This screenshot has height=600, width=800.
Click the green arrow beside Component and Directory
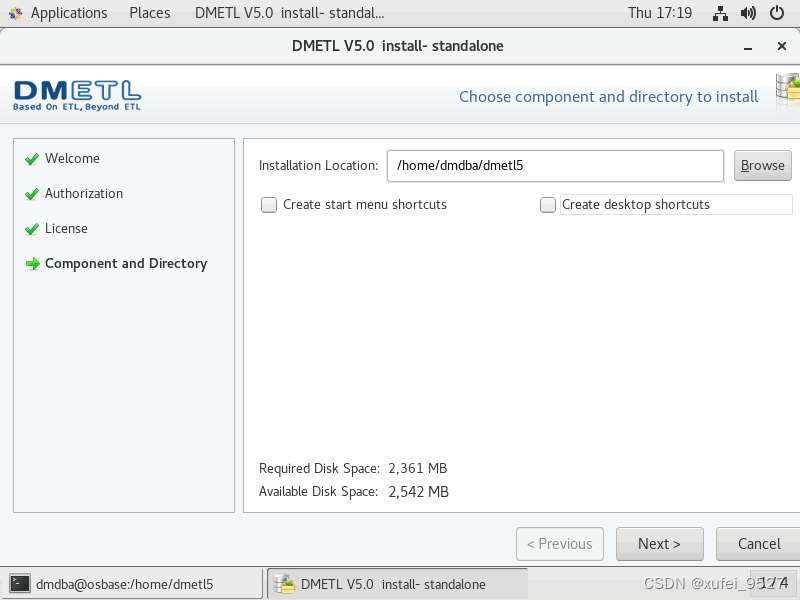32,263
